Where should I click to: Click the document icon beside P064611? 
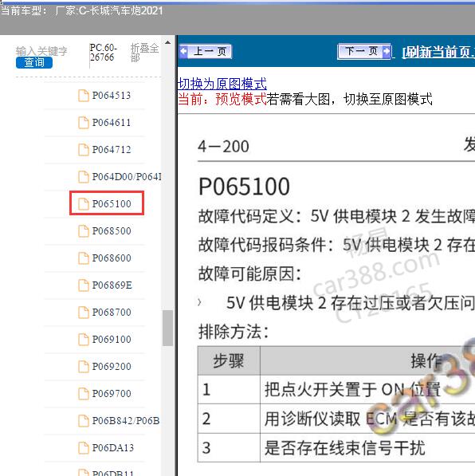(84, 123)
